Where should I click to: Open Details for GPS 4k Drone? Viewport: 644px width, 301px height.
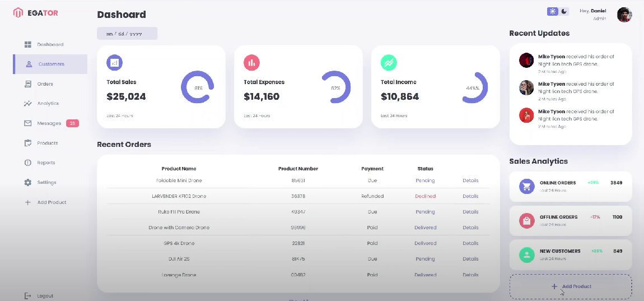[x=470, y=243]
